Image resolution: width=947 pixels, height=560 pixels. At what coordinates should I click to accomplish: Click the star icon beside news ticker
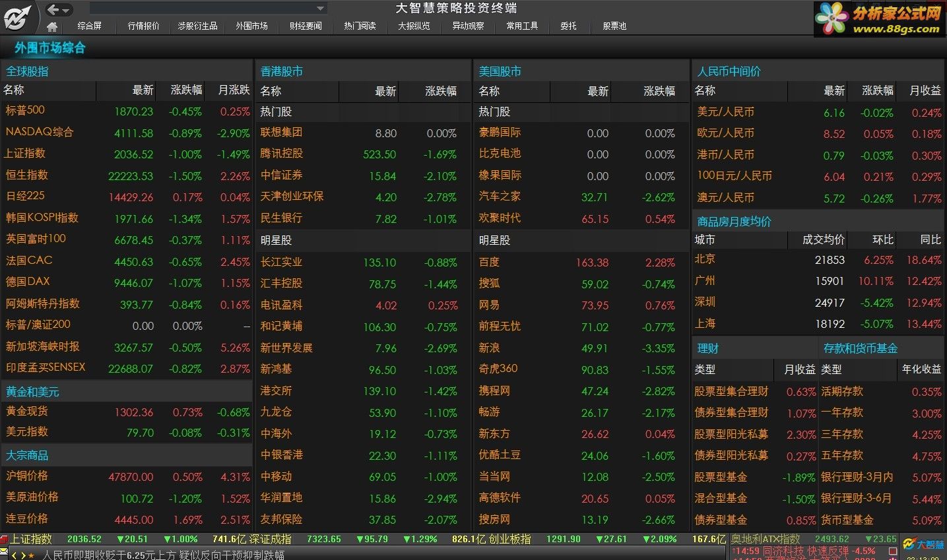[x=31, y=555]
